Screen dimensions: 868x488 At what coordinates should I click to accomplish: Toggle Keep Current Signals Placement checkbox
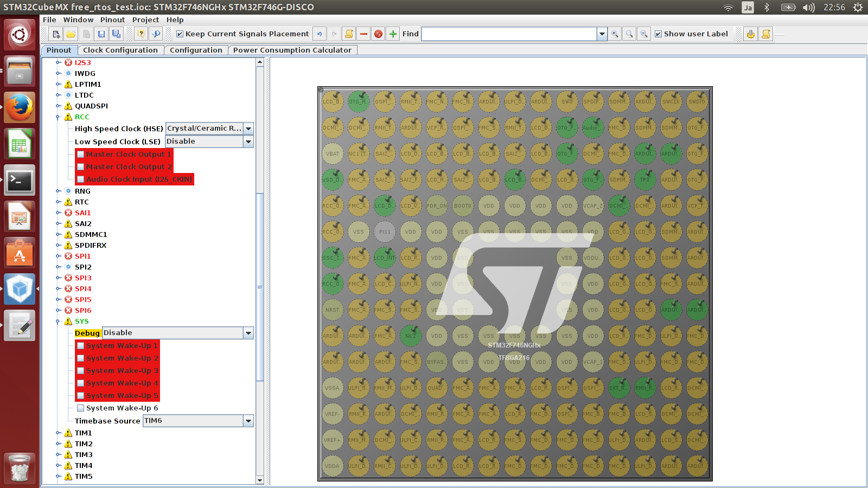pyautogui.click(x=180, y=34)
